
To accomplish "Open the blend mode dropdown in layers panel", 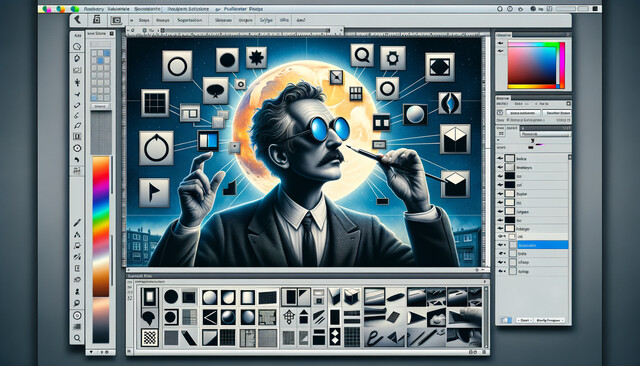I will click(545, 134).
